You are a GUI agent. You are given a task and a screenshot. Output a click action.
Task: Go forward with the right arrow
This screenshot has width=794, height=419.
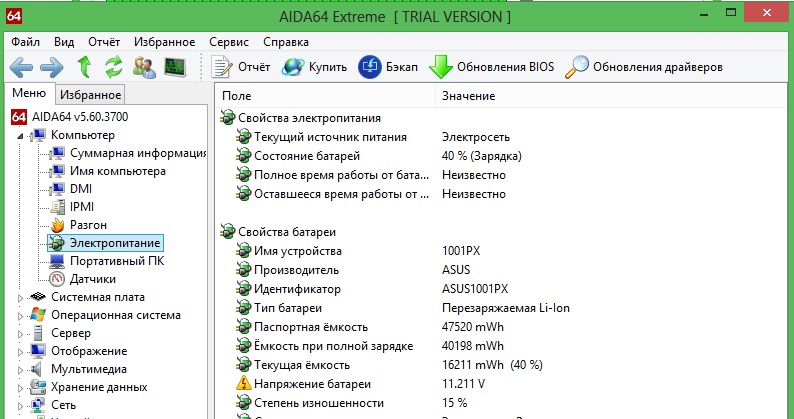tap(52, 67)
